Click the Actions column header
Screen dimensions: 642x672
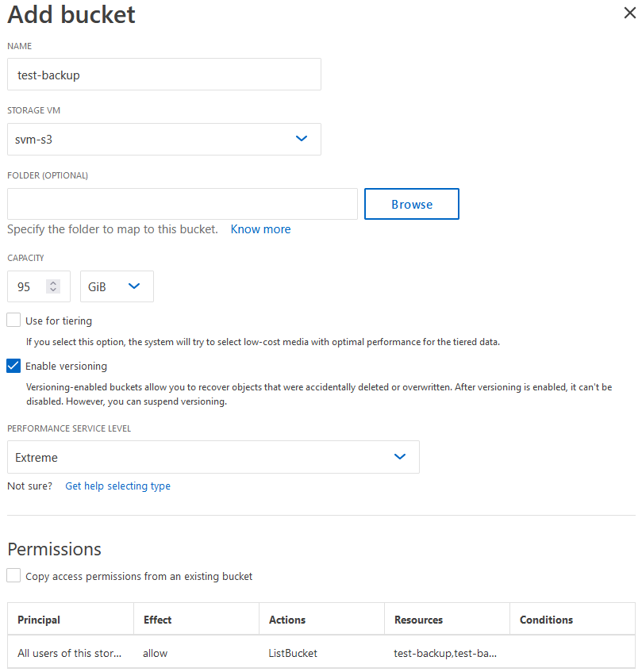pyautogui.click(x=287, y=620)
